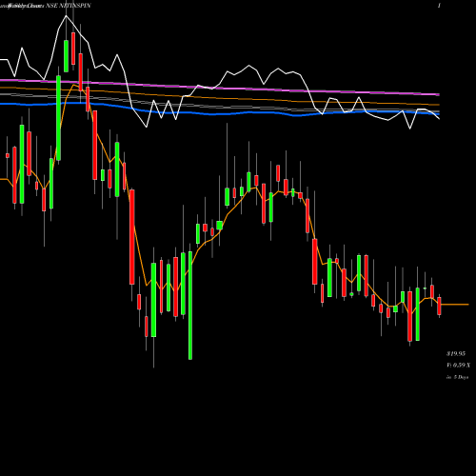The height and width of the screenshot is (476, 476).
Task: Click the thick blue moving average line
Action: coord(220,113)
